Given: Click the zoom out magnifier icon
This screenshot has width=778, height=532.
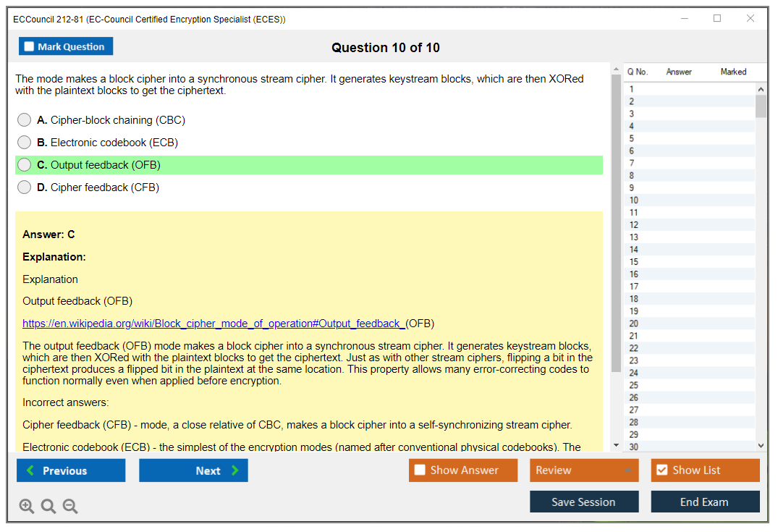Looking at the screenshot, I should click(x=70, y=507).
